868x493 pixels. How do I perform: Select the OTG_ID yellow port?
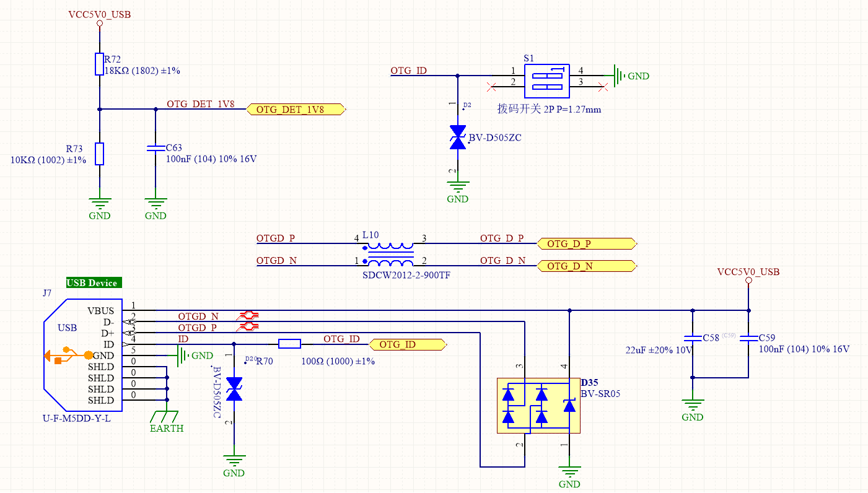(408, 344)
